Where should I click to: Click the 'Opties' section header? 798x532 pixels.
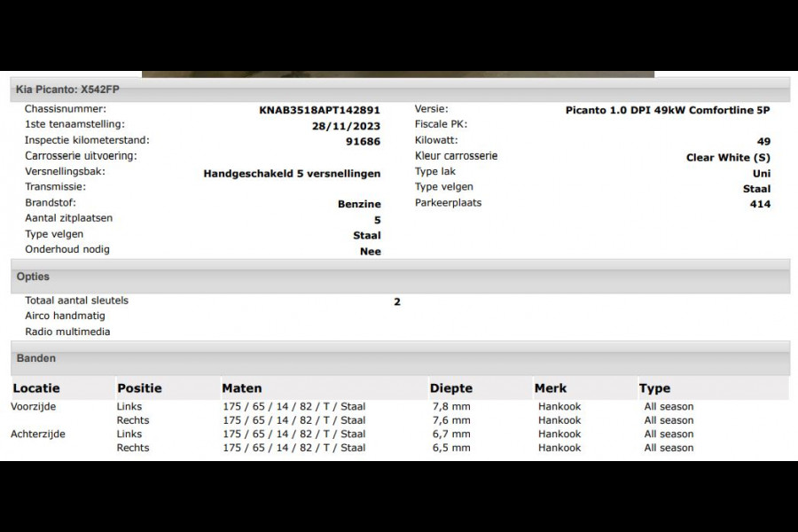click(400, 277)
